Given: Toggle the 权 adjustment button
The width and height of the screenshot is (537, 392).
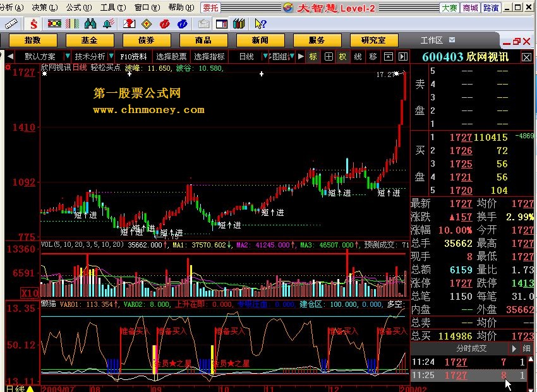Looking at the screenshot, I should [x=343, y=56].
